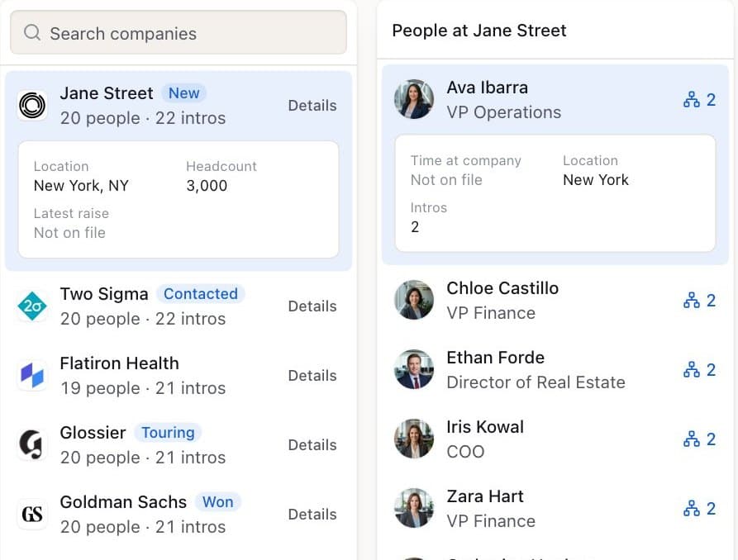
Task: Click the Two Sigma logo icon
Action: pos(32,306)
